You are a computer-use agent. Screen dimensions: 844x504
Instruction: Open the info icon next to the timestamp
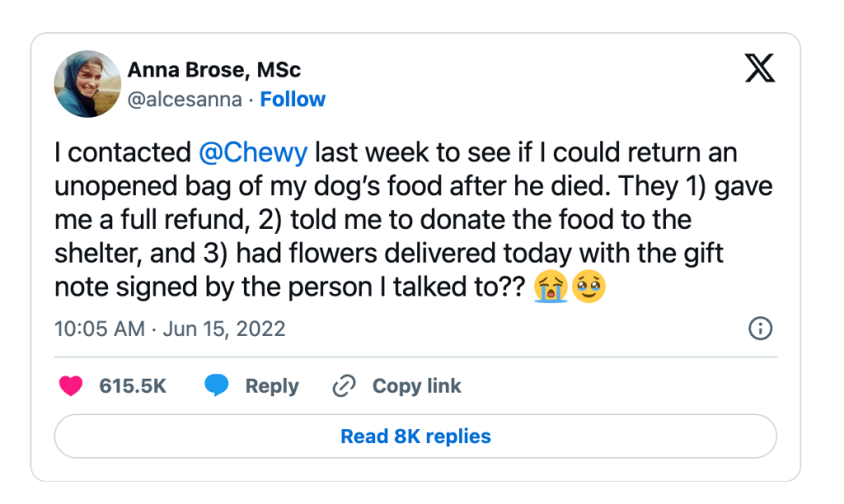(x=761, y=328)
